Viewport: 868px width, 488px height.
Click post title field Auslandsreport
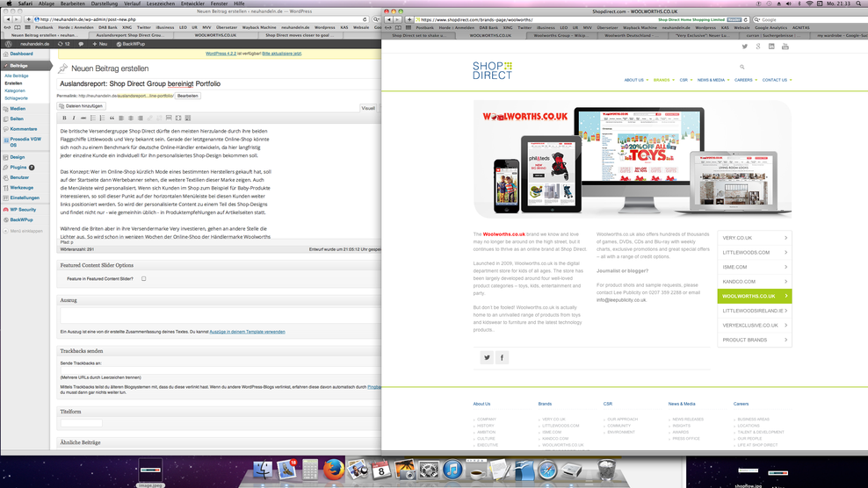(x=219, y=84)
